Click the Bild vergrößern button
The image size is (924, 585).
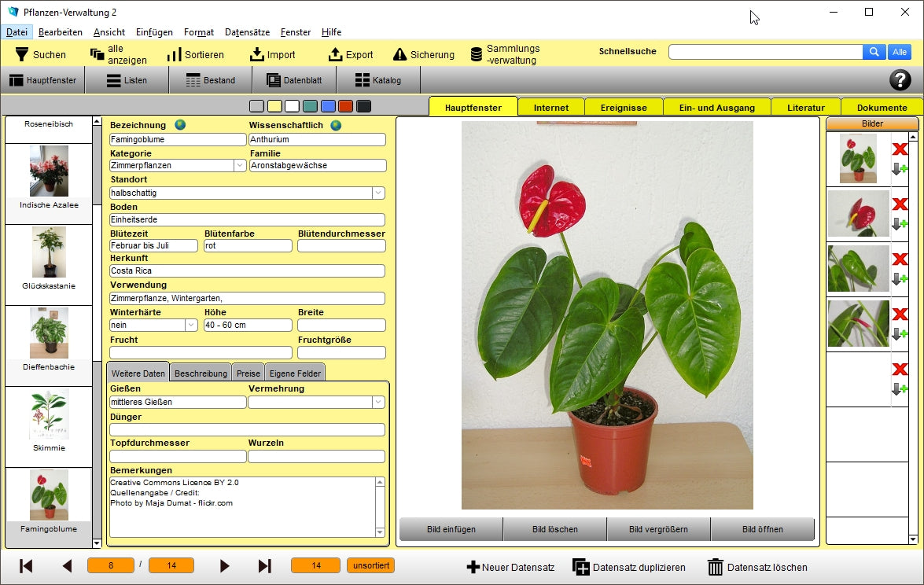pyautogui.click(x=658, y=529)
